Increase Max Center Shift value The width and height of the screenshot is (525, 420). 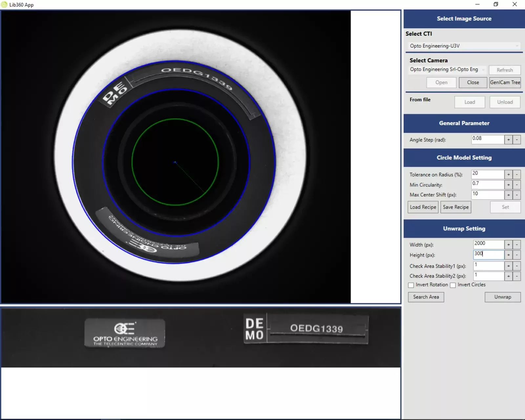tap(508, 195)
